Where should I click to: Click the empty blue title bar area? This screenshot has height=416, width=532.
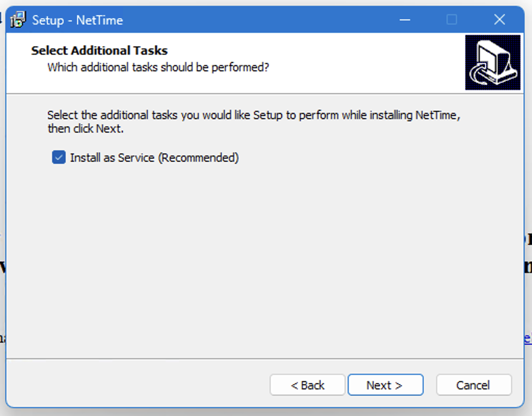258,20
